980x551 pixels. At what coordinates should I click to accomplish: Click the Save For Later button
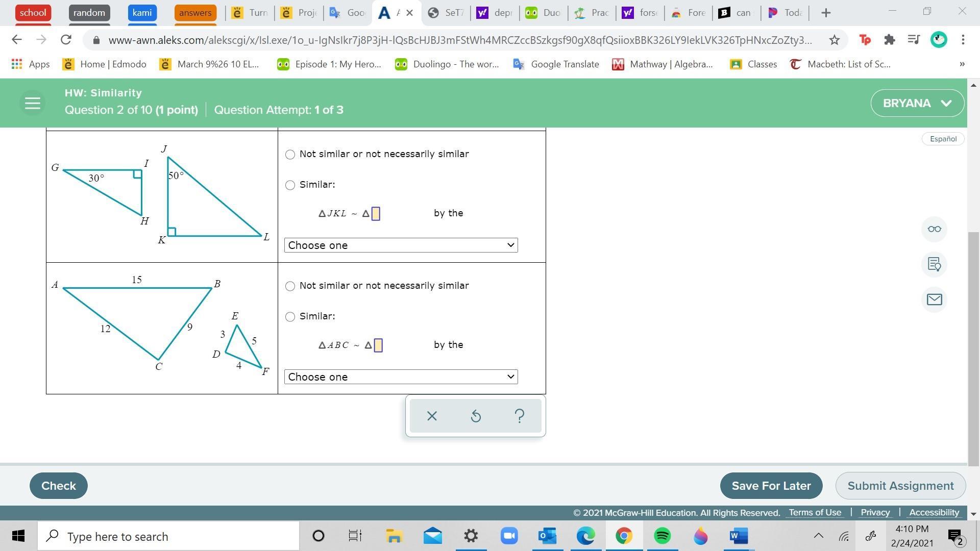771,486
